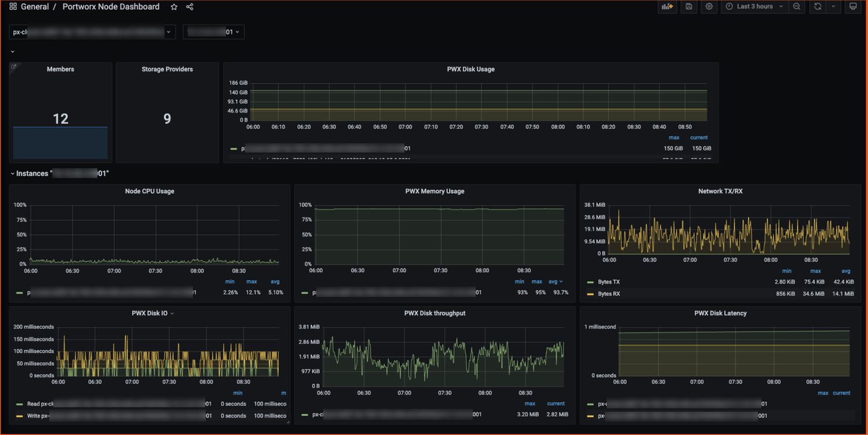Change Bytes RX series color swatch
The image size is (868, 435).
pos(590,294)
